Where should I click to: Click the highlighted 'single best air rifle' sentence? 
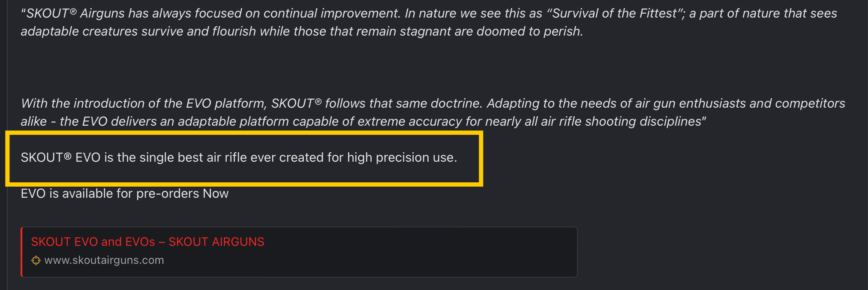[239, 157]
